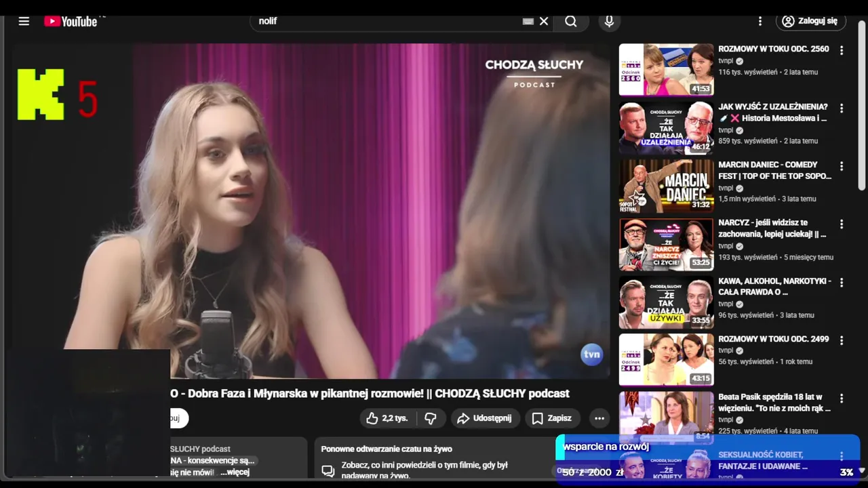Go to YouTube home via logo
Viewport: 868px width, 488px height.
(x=71, y=21)
